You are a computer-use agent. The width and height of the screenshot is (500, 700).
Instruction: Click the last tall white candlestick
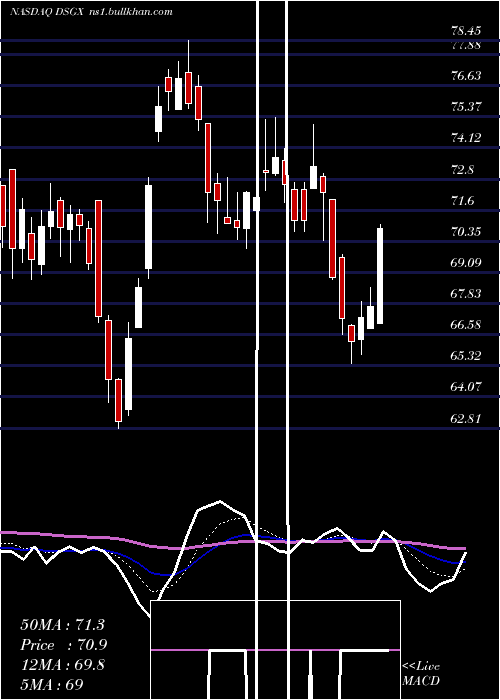point(380,275)
